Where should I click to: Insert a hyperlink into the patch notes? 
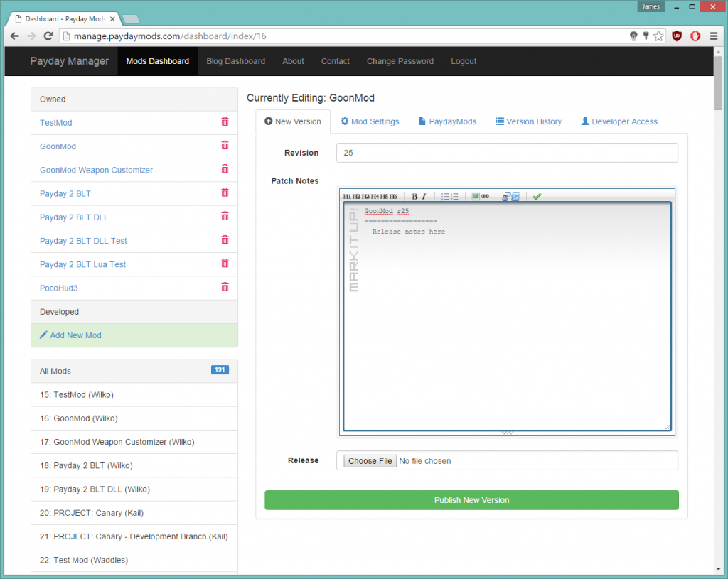(x=485, y=196)
